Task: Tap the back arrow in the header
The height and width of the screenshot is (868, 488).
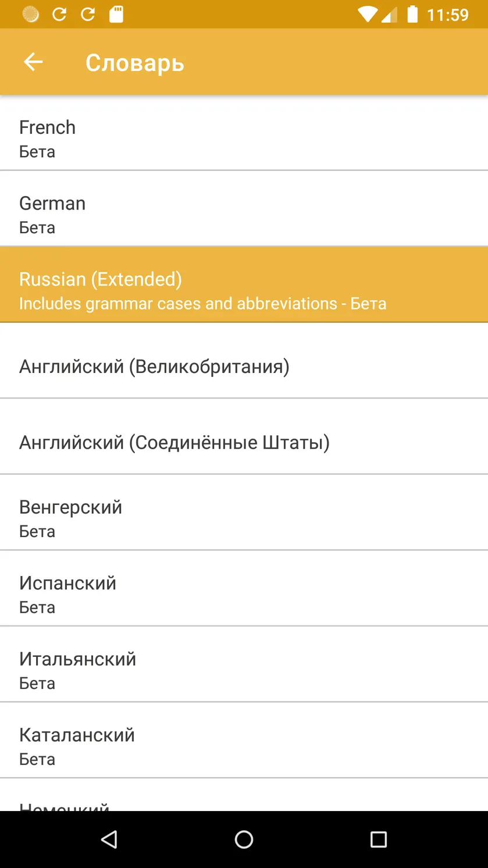Action: tap(33, 62)
